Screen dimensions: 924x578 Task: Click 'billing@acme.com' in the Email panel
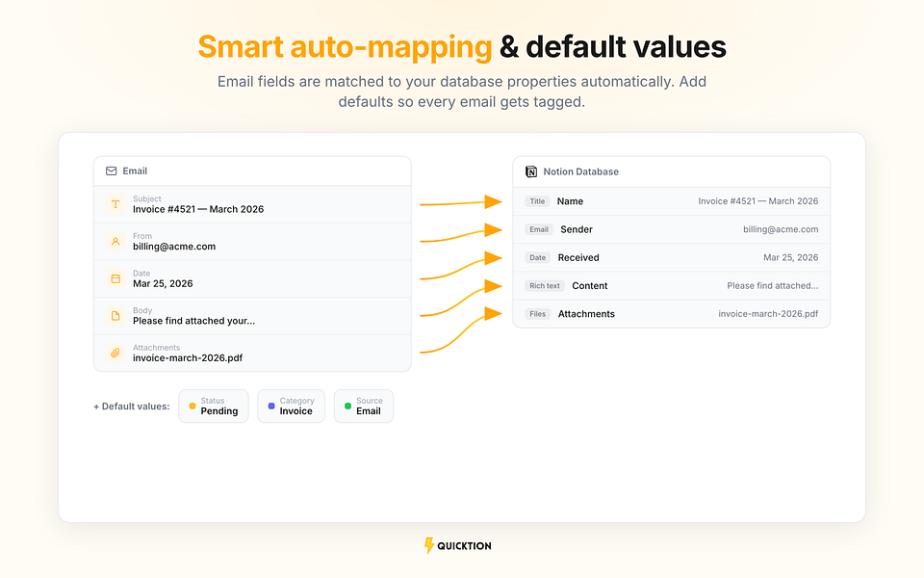tap(174, 247)
